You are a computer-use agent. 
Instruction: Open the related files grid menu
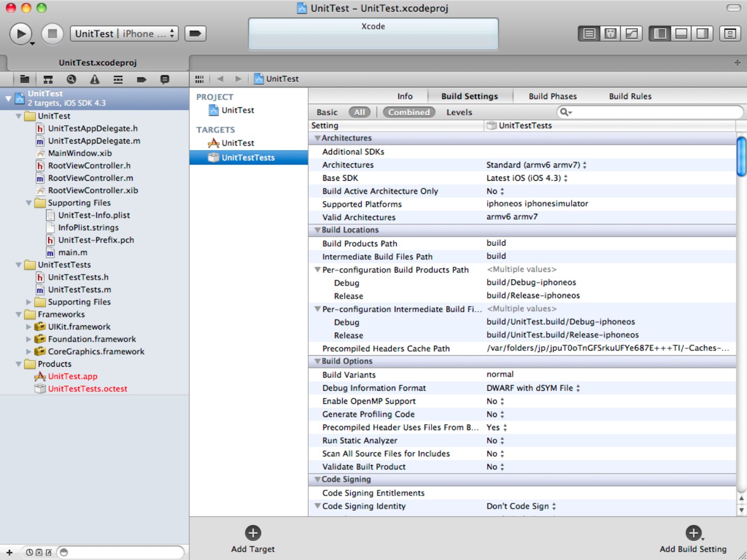click(199, 79)
